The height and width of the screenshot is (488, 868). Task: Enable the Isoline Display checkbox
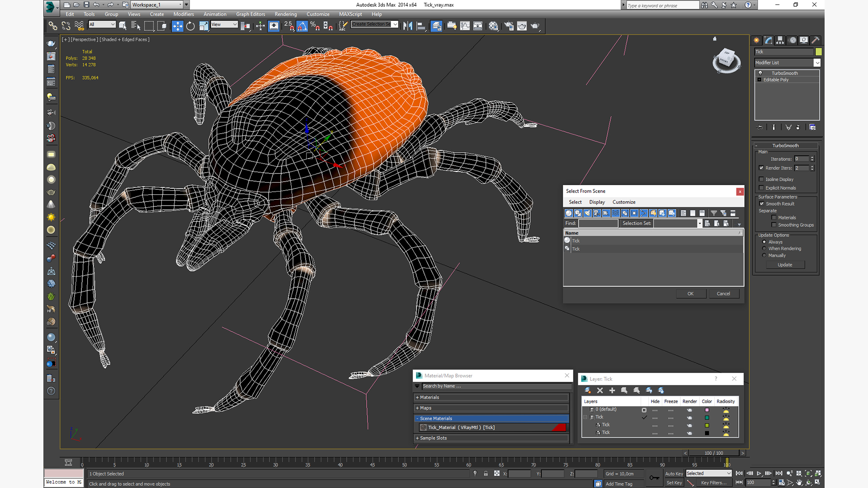(x=761, y=179)
